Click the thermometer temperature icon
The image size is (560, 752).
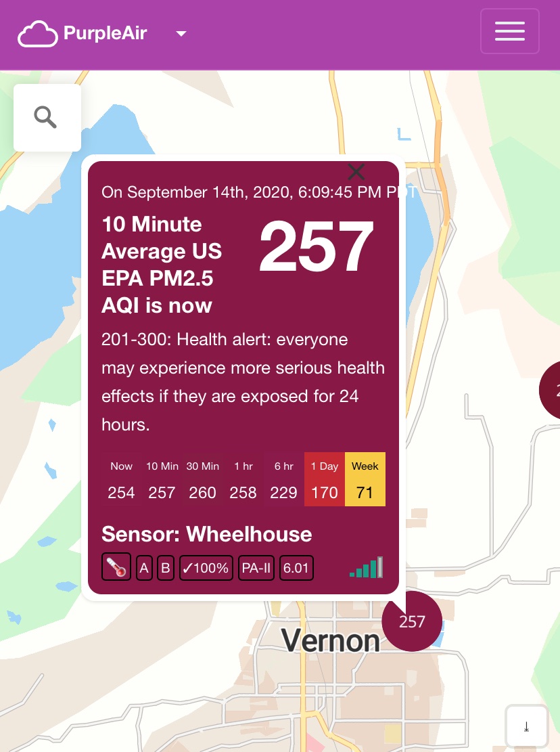pos(116,568)
